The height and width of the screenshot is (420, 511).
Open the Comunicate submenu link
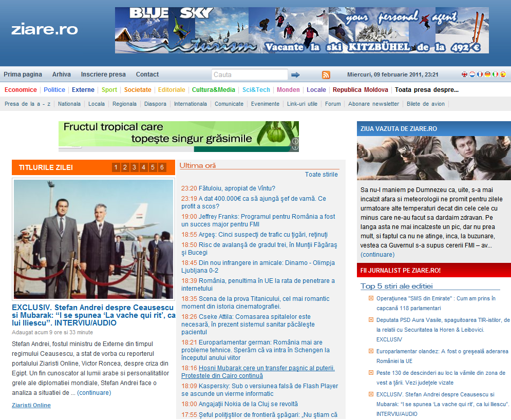coord(229,104)
